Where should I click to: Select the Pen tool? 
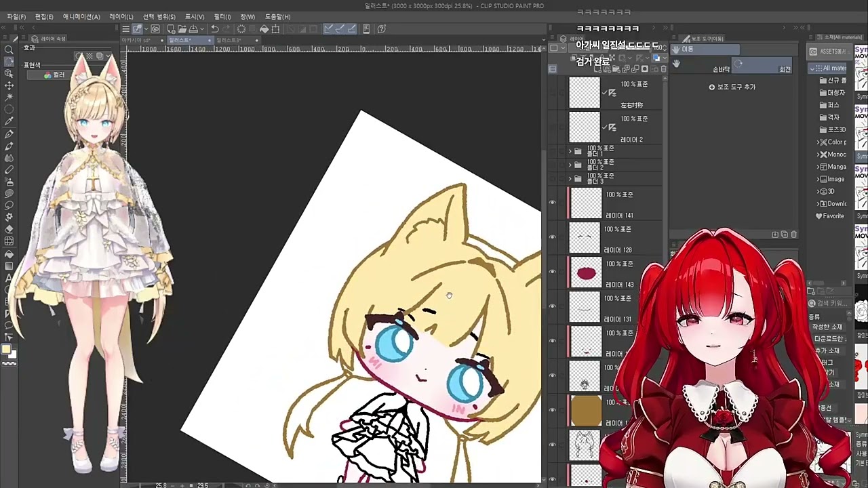click(x=9, y=134)
